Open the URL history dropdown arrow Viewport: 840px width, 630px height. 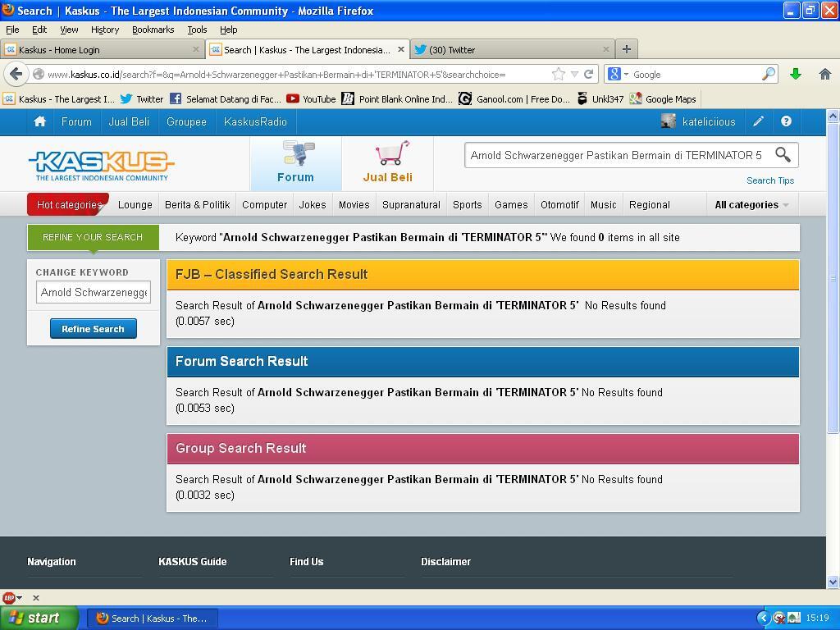tap(574, 74)
